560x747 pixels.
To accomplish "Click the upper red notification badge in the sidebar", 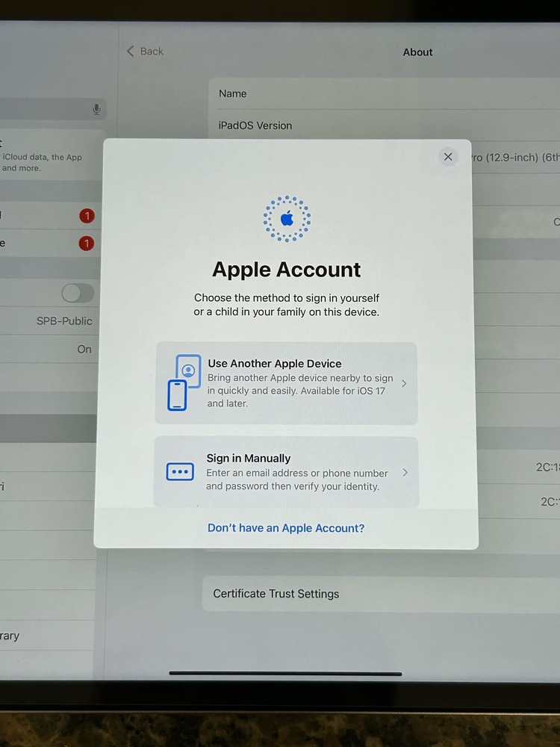I will (x=87, y=216).
